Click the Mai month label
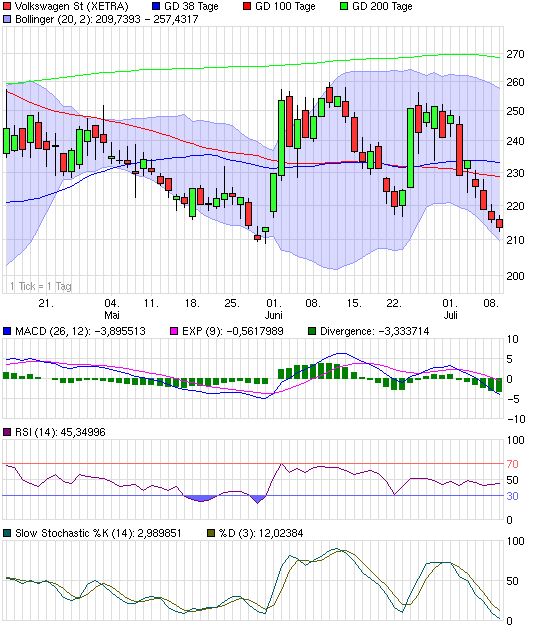This screenshot has width=545, height=642. point(112,315)
